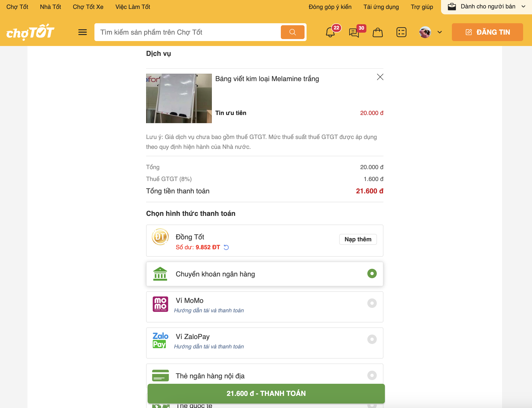Open the chat messages icon
The image size is (532, 408).
click(354, 32)
